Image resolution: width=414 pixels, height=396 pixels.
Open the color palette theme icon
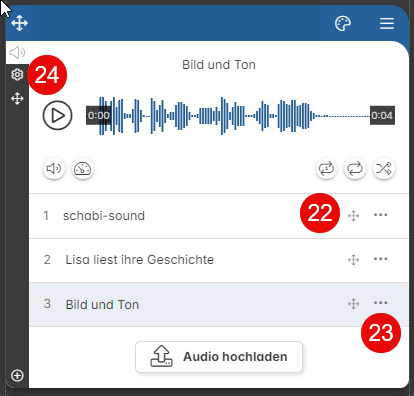343,24
